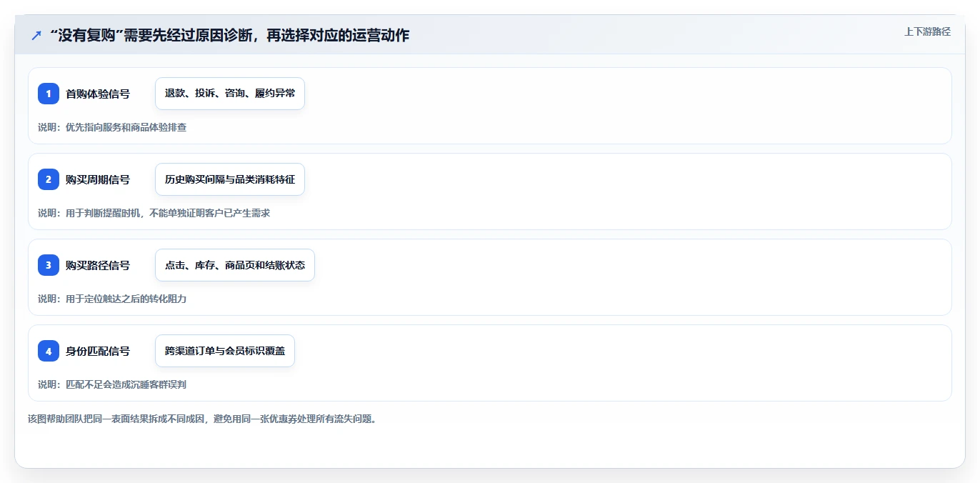Click the footer sentence 该图帮助团队
Image resolution: width=980 pixels, height=483 pixels.
pyautogui.click(x=202, y=419)
